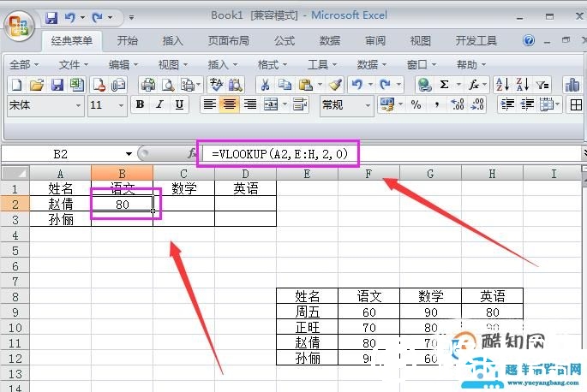Image resolution: width=587 pixels, height=392 pixels.
Task: Click the AutoSum sigma icon
Action: tap(445, 85)
